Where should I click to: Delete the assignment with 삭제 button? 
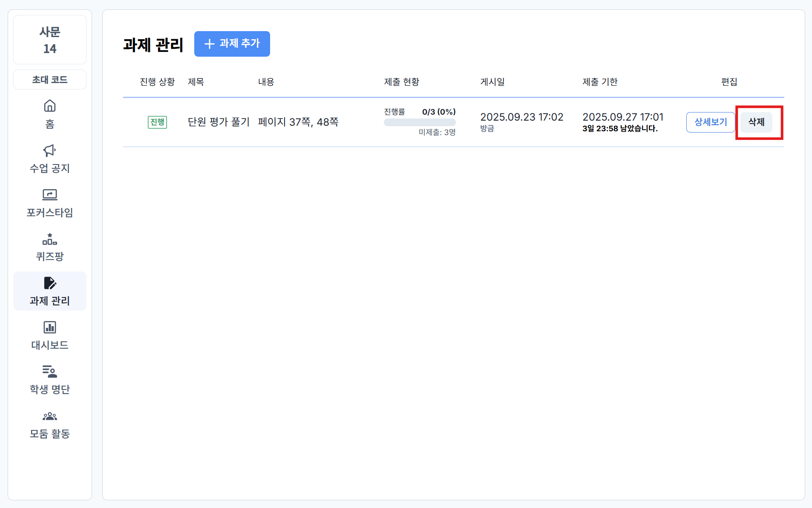pyautogui.click(x=756, y=122)
